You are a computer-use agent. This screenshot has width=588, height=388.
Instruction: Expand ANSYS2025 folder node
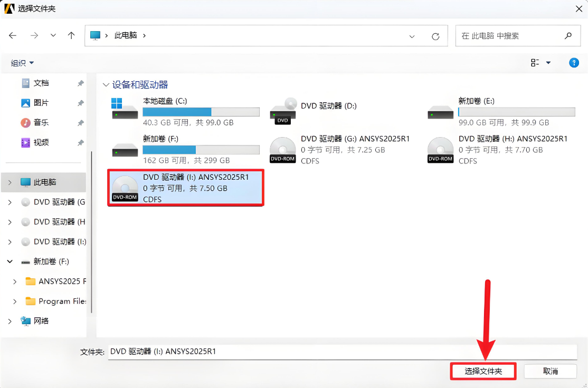coord(15,282)
